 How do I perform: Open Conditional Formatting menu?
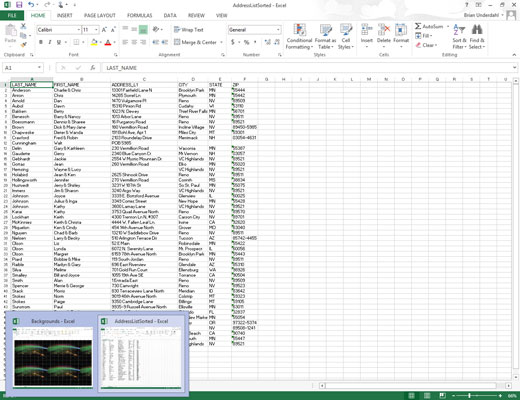(299, 36)
